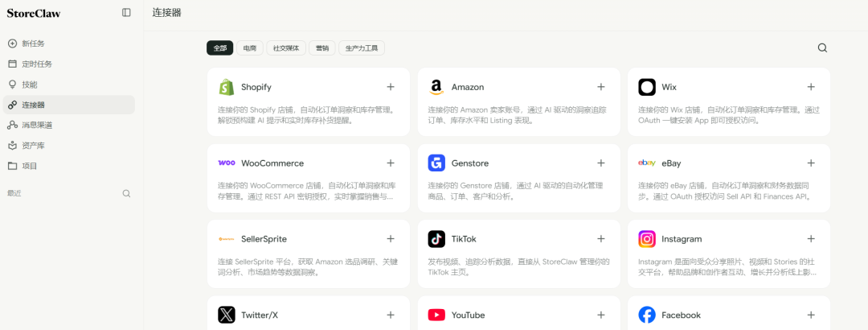Click the TikTok logo icon
Screen dimensions: 868x330
(436, 239)
